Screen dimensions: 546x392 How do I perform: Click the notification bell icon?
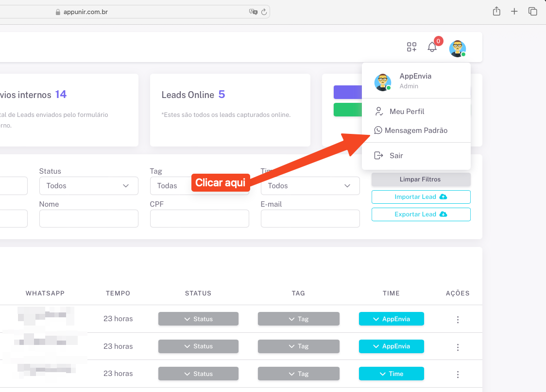(432, 47)
